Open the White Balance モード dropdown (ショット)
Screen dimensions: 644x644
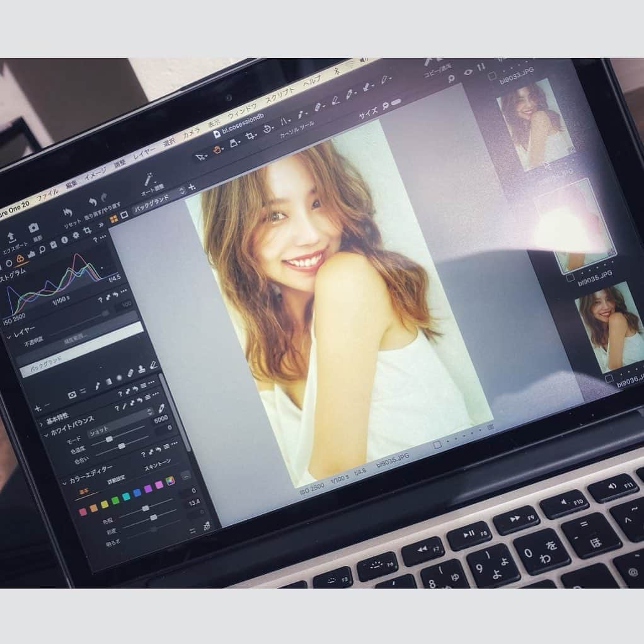pyautogui.click(x=121, y=421)
